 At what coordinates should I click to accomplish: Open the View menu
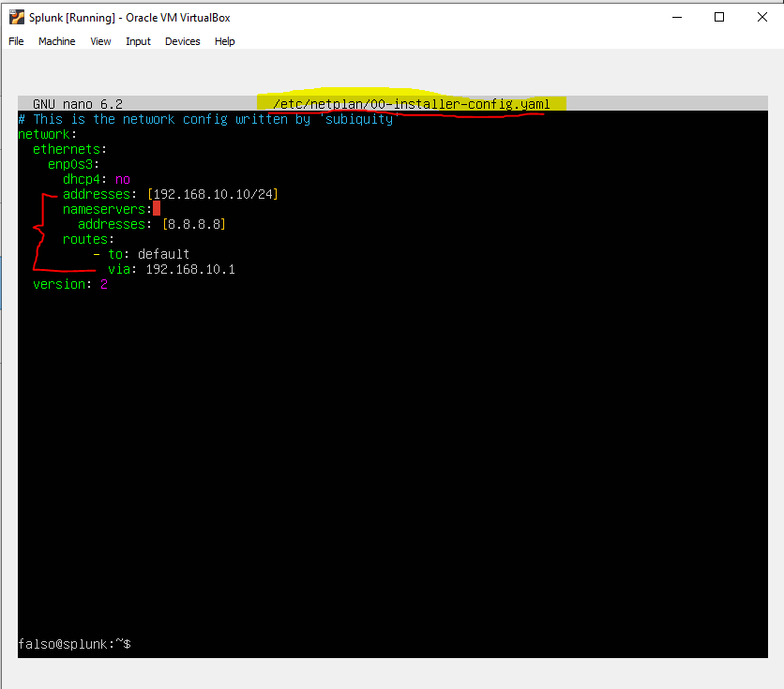coord(100,41)
